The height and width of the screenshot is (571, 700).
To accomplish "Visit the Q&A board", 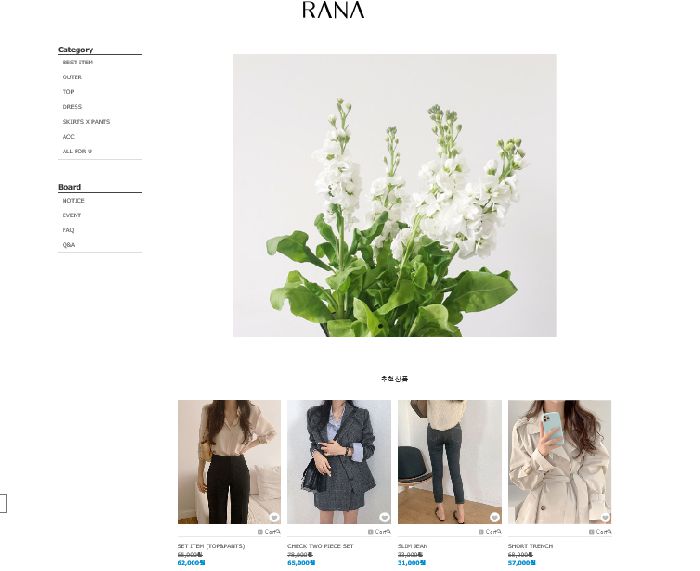I will point(69,245).
